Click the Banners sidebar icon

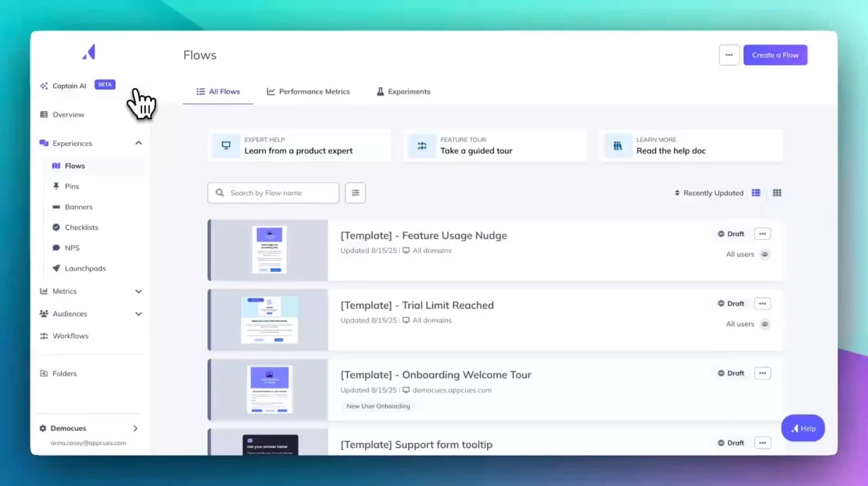(x=56, y=207)
